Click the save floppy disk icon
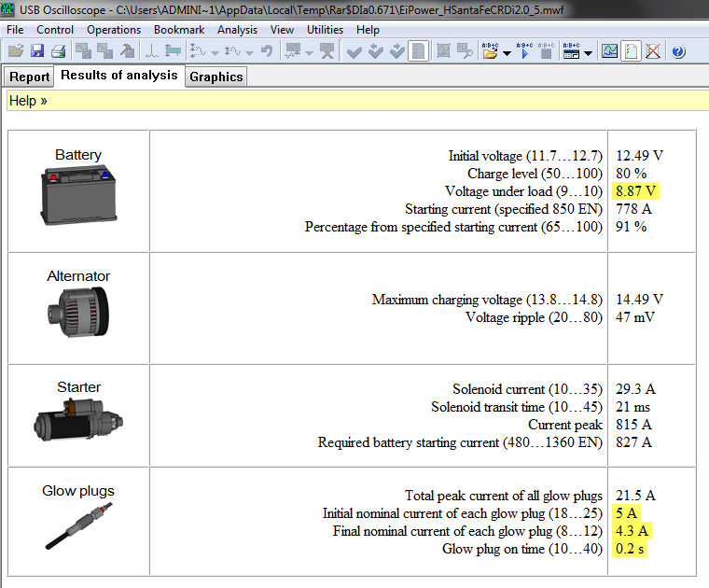 (36, 51)
